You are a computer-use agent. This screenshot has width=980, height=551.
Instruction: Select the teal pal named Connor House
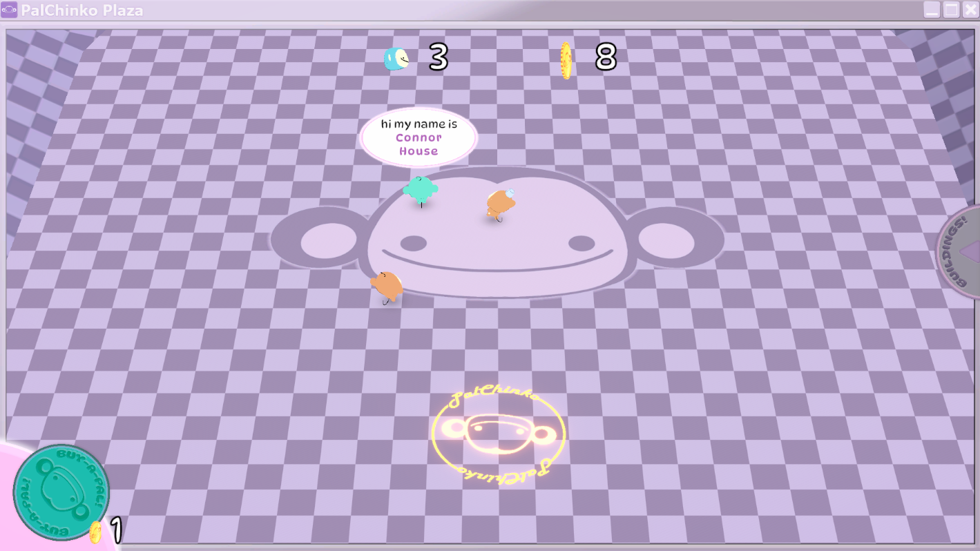[x=420, y=190]
